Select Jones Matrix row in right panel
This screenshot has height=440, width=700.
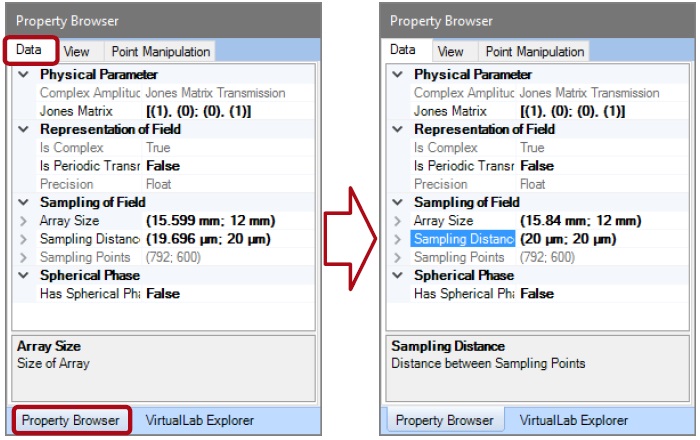(450, 111)
